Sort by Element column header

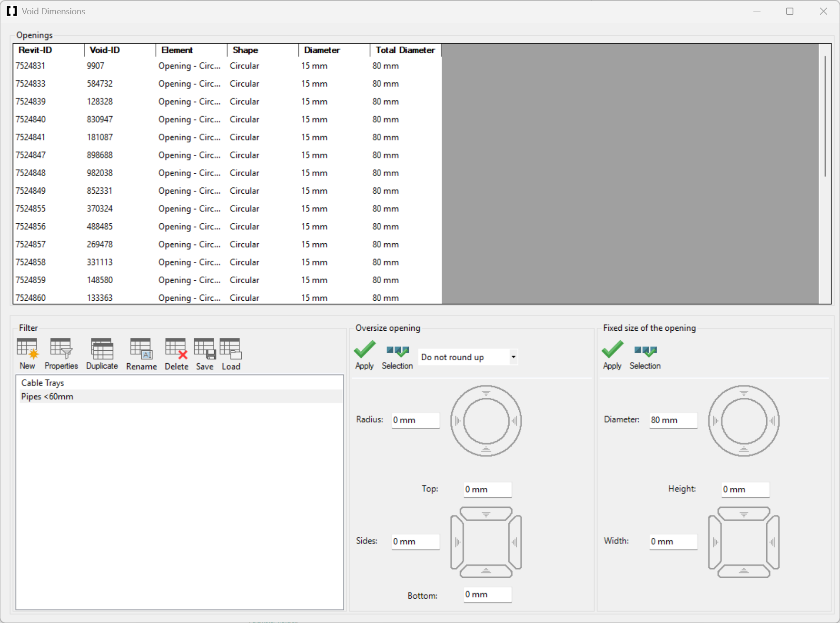pos(191,50)
